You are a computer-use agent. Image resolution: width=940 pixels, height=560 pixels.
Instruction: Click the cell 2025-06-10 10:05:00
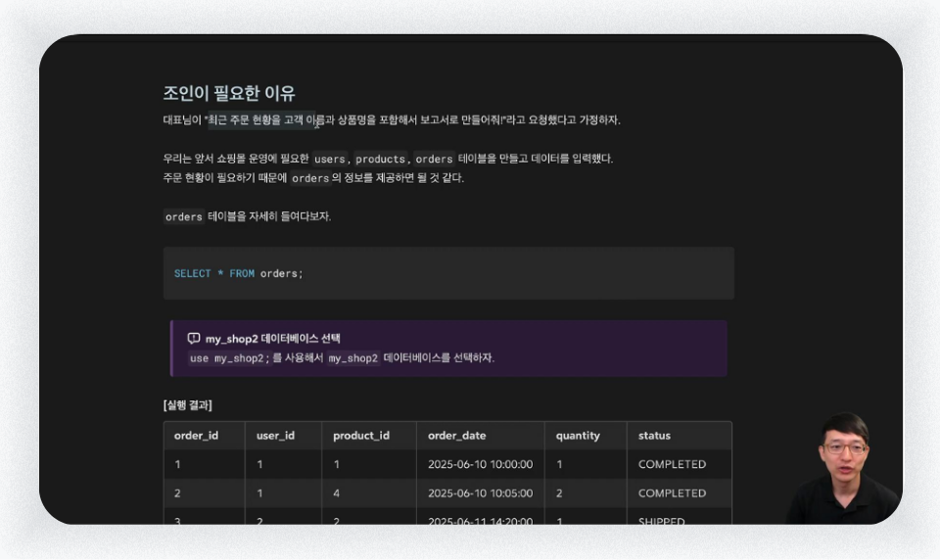click(480, 492)
